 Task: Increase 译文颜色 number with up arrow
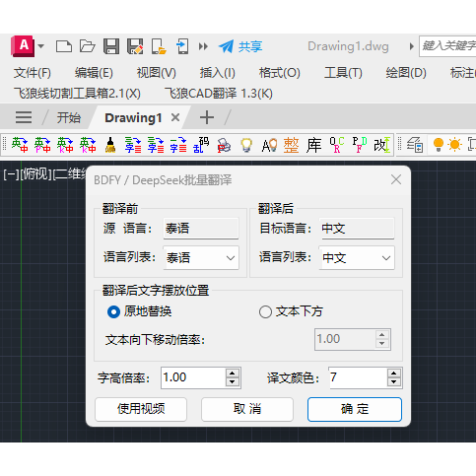tap(394, 374)
